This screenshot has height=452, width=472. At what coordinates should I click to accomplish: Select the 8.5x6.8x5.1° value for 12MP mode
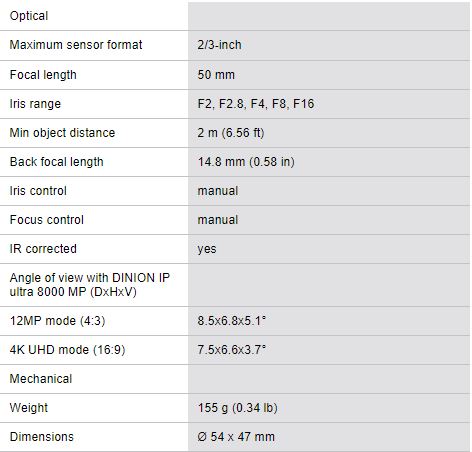232,321
